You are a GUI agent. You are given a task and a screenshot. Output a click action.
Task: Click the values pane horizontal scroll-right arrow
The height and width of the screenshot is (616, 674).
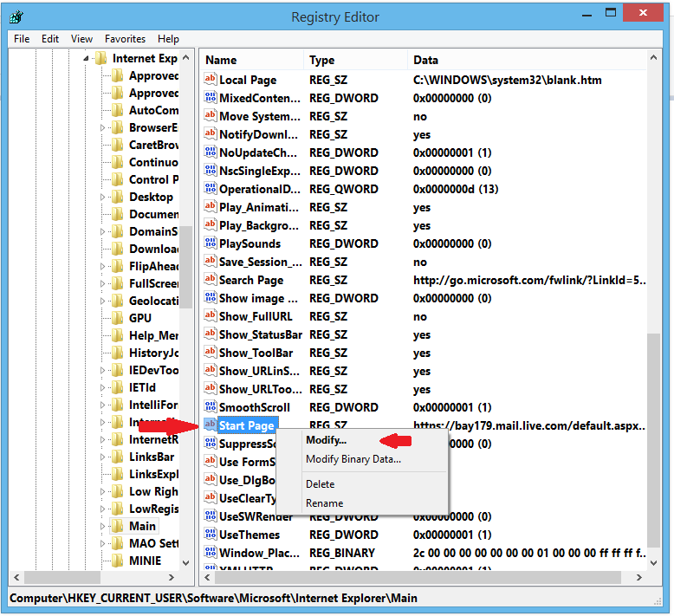[x=638, y=577]
